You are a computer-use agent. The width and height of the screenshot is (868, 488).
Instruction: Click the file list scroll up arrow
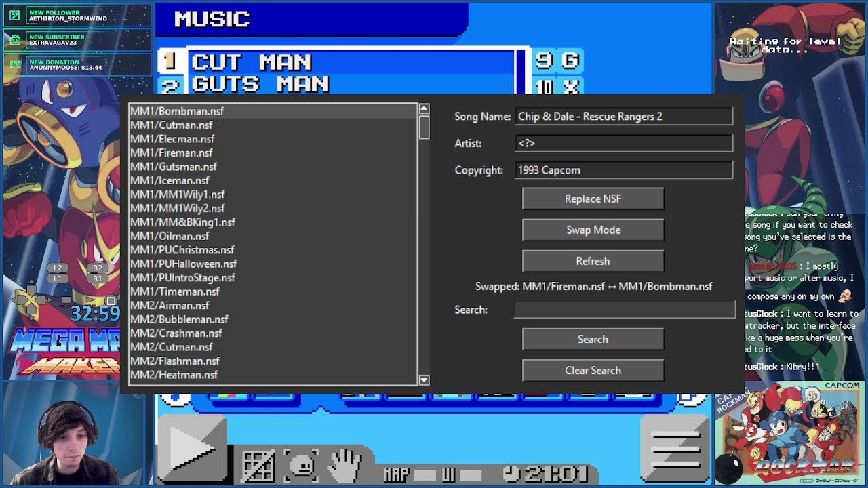tap(424, 108)
